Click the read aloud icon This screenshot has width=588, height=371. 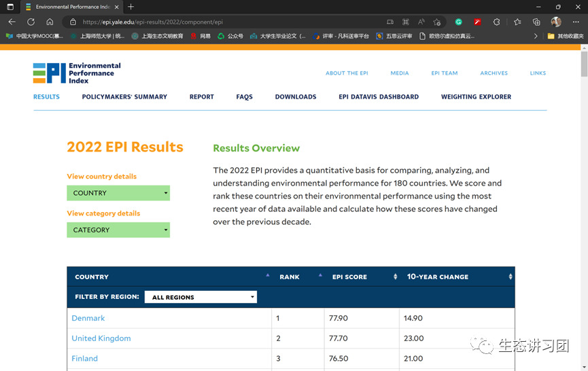click(421, 22)
